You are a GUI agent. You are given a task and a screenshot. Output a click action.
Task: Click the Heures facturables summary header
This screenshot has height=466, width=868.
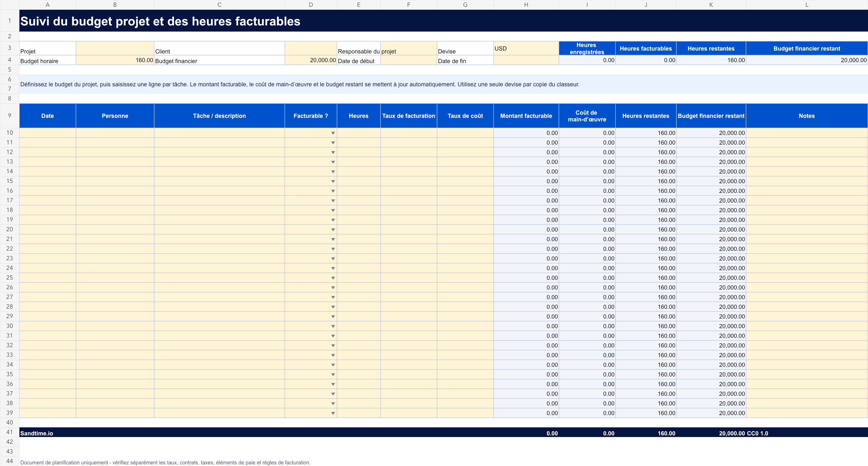[x=646, y=48]
